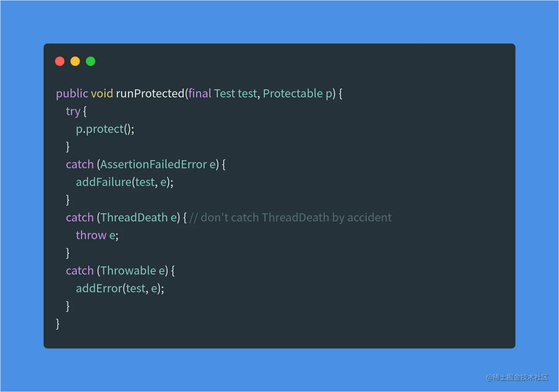Click the 'void' keyword
The width and height of the screenshot is (559, 392).
coord(102,94)
